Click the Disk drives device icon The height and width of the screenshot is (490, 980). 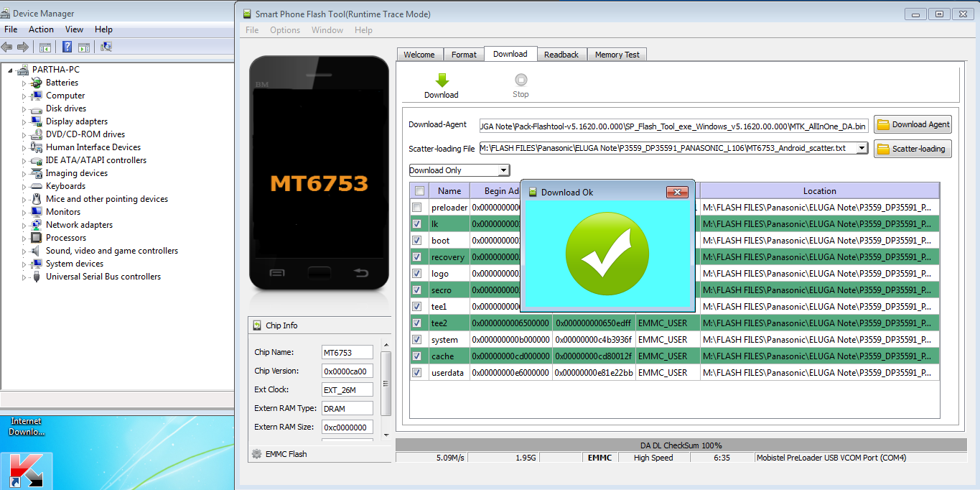pyautogui.click(x=37, y=108)
